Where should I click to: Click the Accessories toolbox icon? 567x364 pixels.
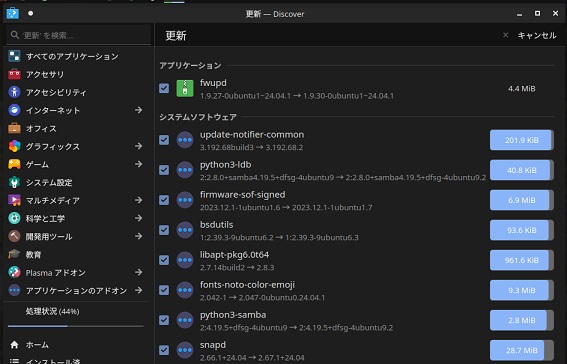(x=14, y=74)
